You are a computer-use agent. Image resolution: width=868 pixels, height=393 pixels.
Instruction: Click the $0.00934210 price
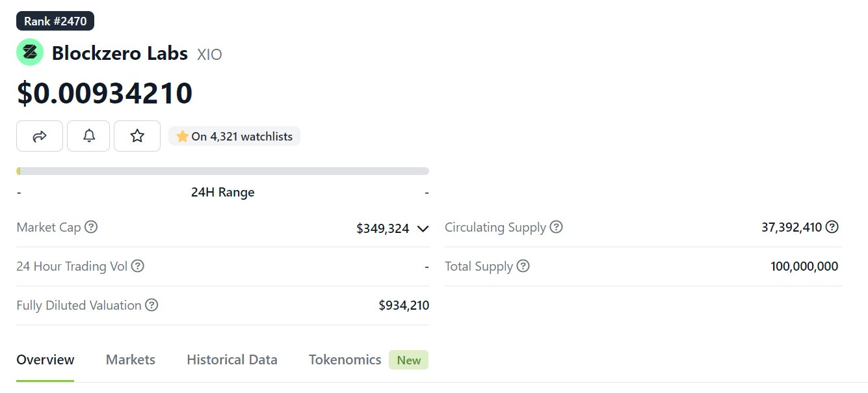tap(105, 93)
